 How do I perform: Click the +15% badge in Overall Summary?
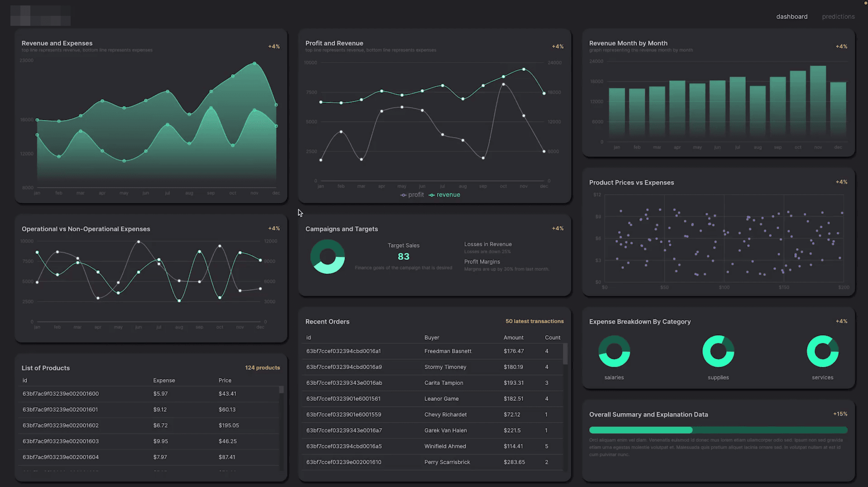[x=840, y=414]
